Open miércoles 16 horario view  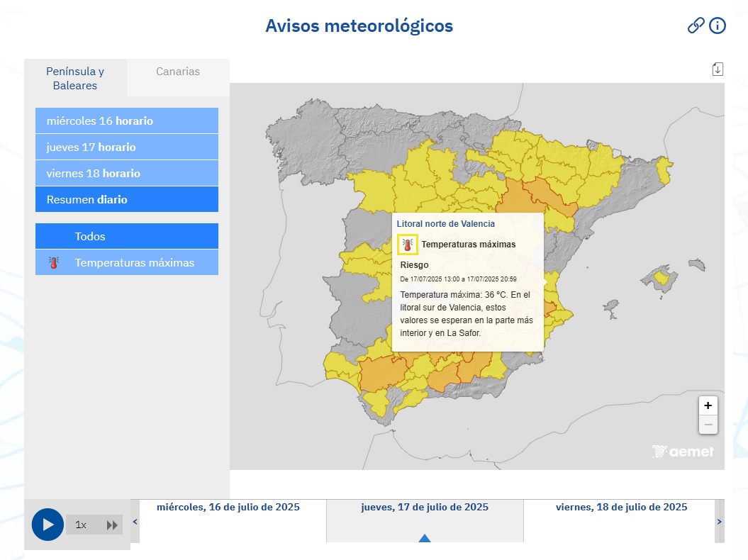(x=126, y=121)
